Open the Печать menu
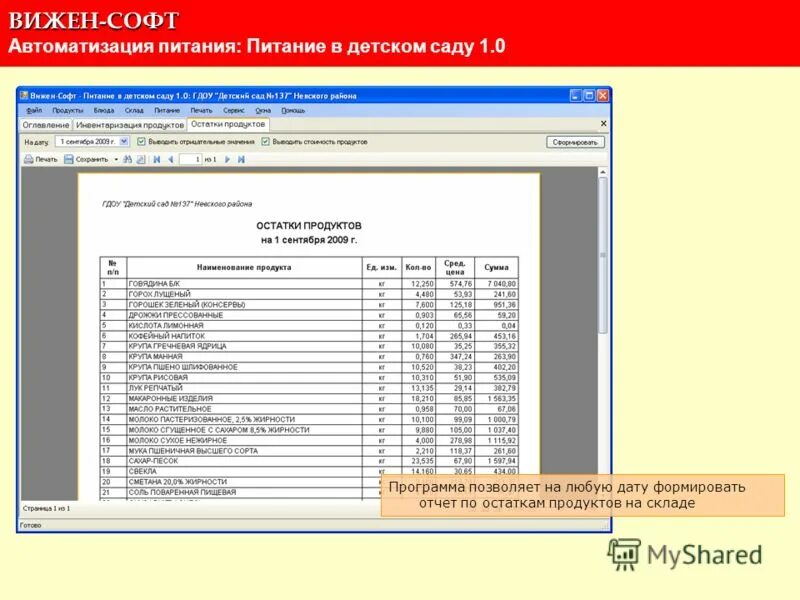The width and height of the screenshot is (800, 600). point(201,110)
